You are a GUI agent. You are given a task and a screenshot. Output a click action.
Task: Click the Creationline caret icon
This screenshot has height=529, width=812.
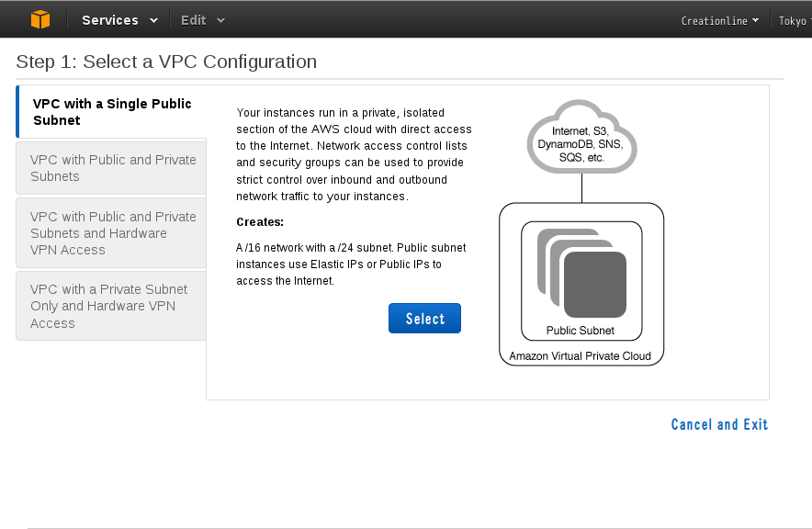pyautogui.click(x=756, y=20)
